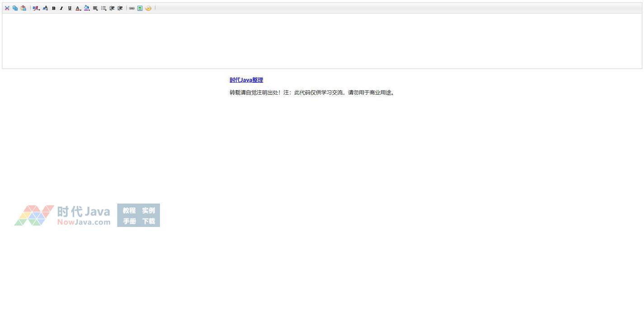Open the font family dropdown

[36, 8]
